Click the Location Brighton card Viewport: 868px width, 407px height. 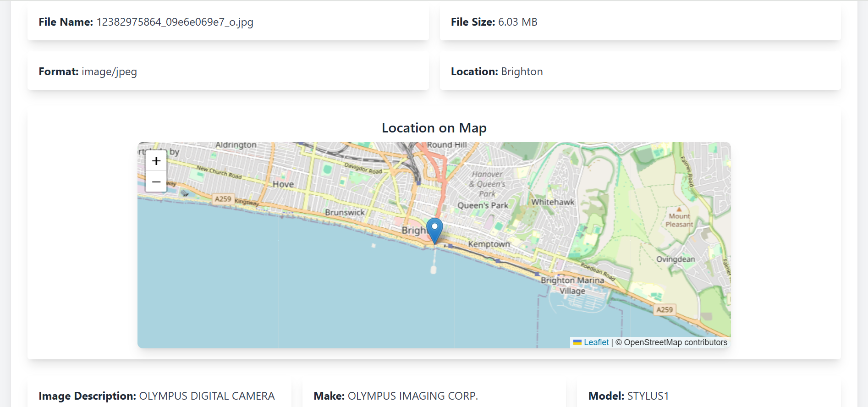coord(640,71)
